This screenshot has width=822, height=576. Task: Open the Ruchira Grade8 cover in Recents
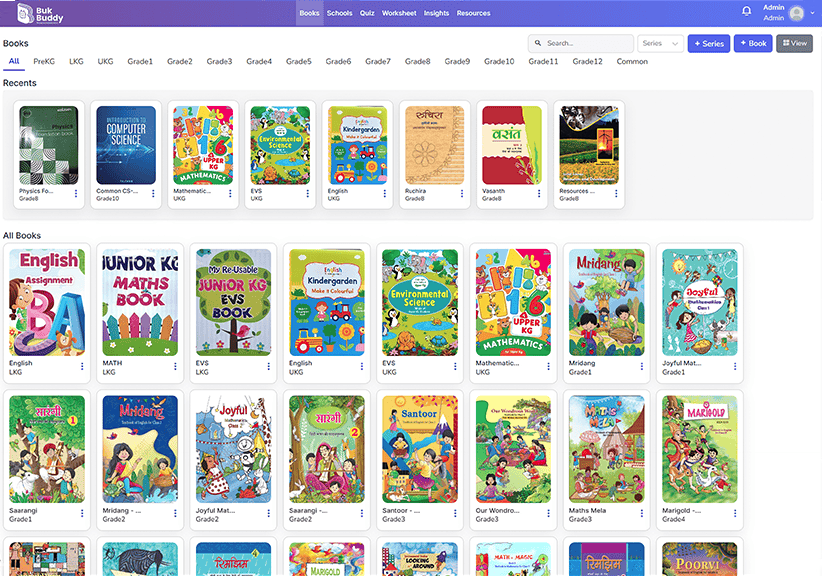(435, 145)
